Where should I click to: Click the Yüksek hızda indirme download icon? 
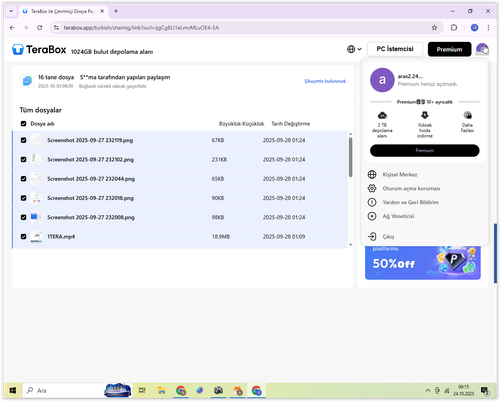coord(424,115)
